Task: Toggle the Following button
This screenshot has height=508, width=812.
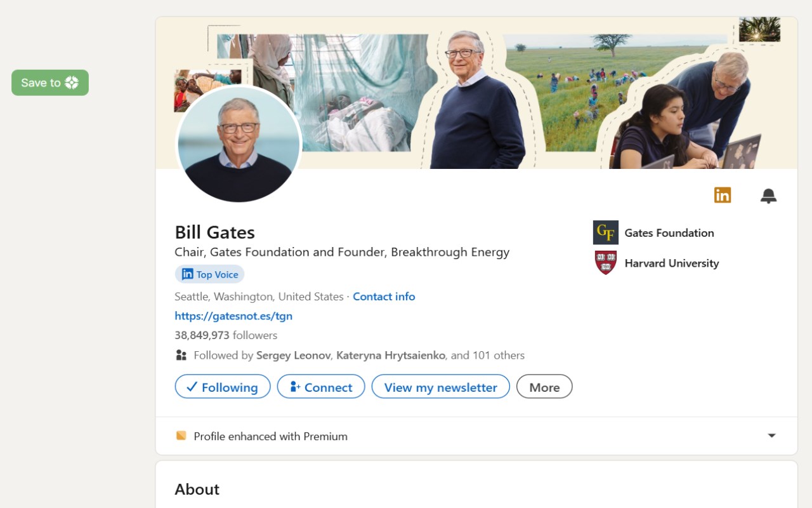Action: click(x=223, y=387)
